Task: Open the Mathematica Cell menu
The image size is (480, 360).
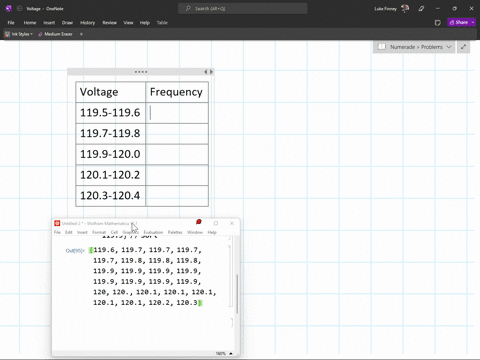Action: tap(114, 232)
